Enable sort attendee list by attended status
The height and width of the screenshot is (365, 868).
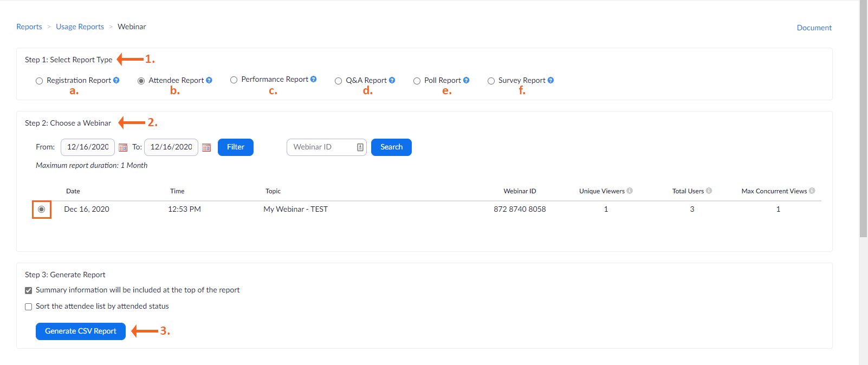point(29,307)
